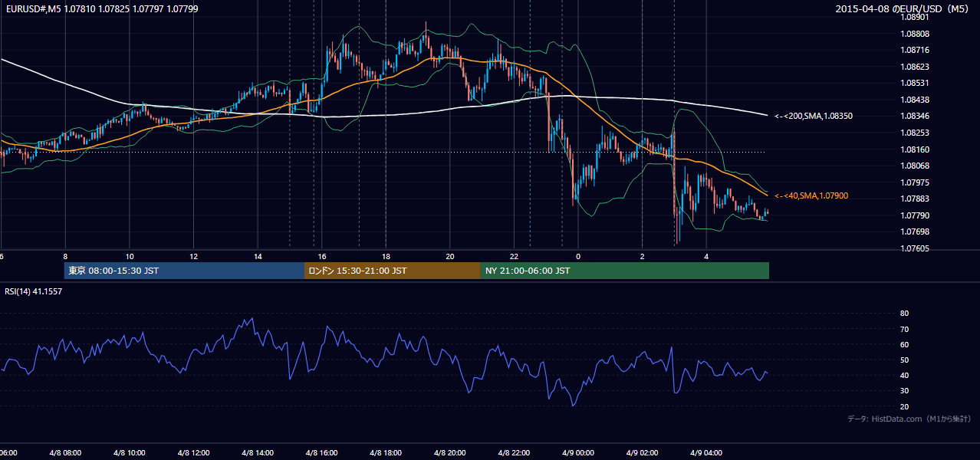This screenshot has height=460, width=980.
Task: Click the RSI(14) 41.1557 indicator label
Action: (34, 291)
